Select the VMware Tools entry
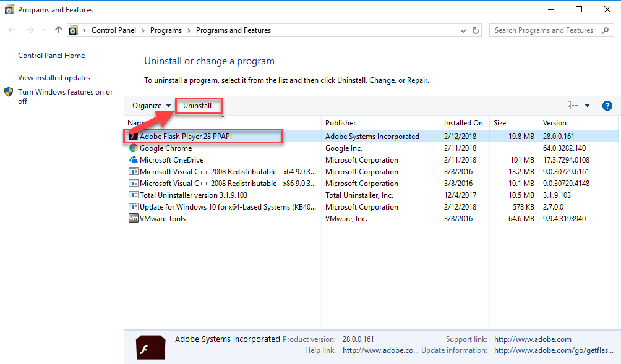The width and height of the screenshot is (621, 364). point(370,218)
